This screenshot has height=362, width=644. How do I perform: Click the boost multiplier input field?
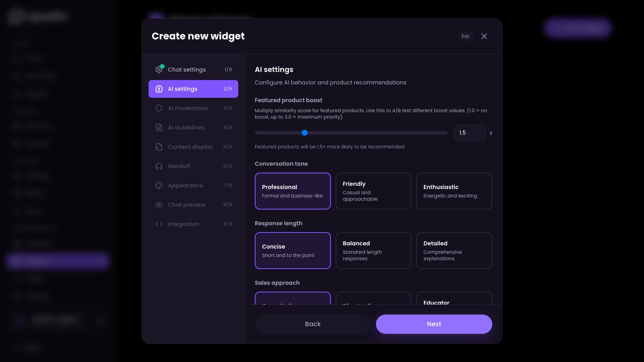[470, 133]
